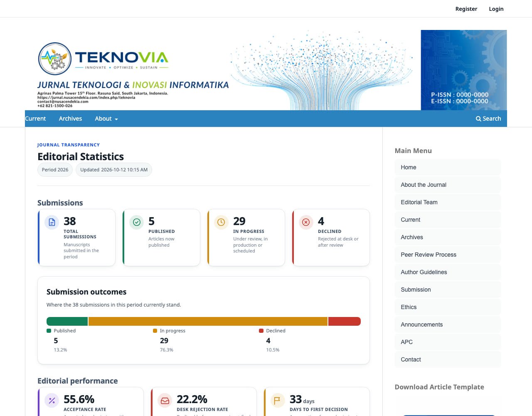Open Editorial Team sidebar link
This screenshot has height=416, width=532.
coord(448,202)
